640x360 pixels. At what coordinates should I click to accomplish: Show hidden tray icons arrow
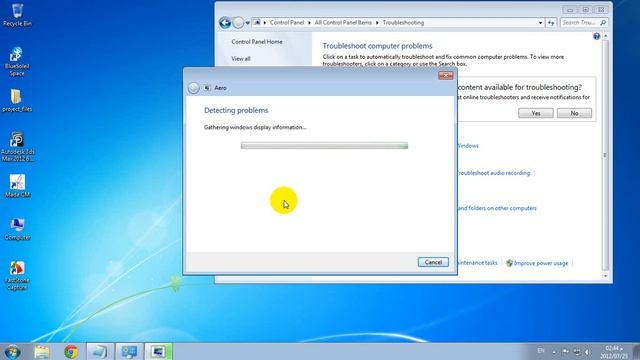point(554,352)
